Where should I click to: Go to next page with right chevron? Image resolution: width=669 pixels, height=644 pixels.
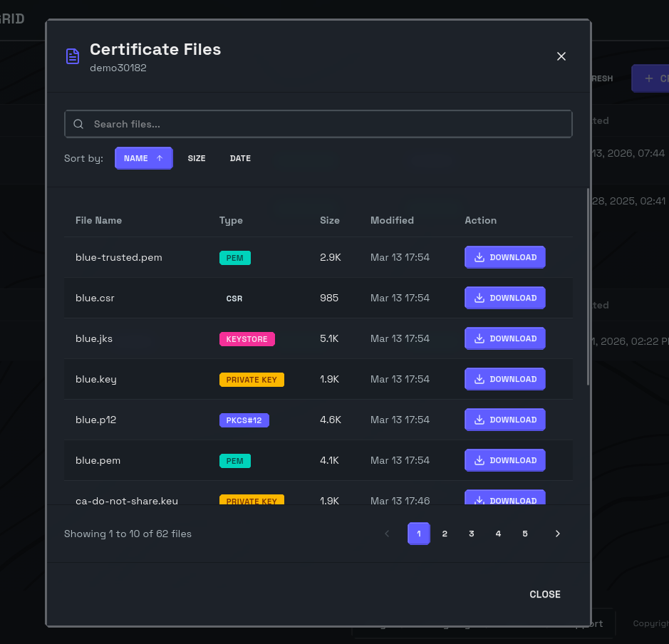point(558,534)
